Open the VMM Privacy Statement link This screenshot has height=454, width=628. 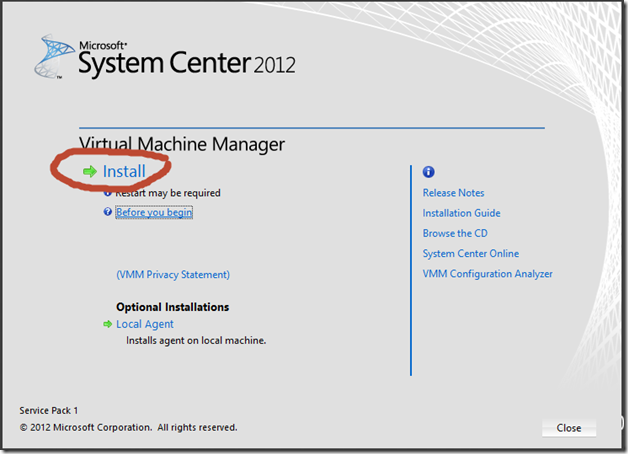[x=173, y=275]
